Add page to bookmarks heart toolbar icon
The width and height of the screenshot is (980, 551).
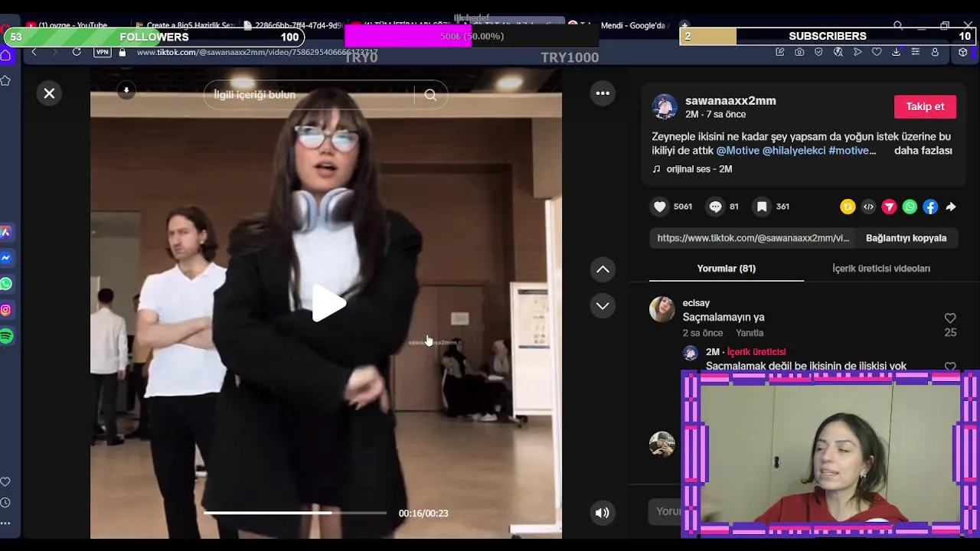point(877,52)
